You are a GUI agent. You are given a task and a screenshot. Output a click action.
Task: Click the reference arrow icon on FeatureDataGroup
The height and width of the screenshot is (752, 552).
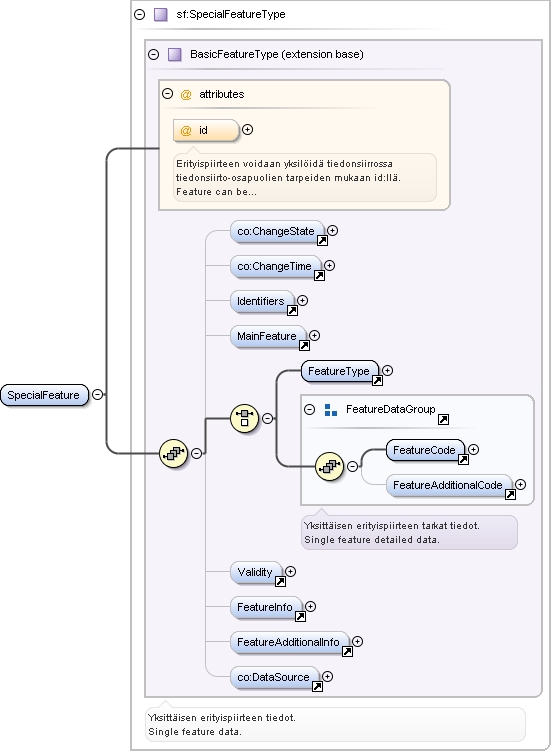(x=444, y=420)
